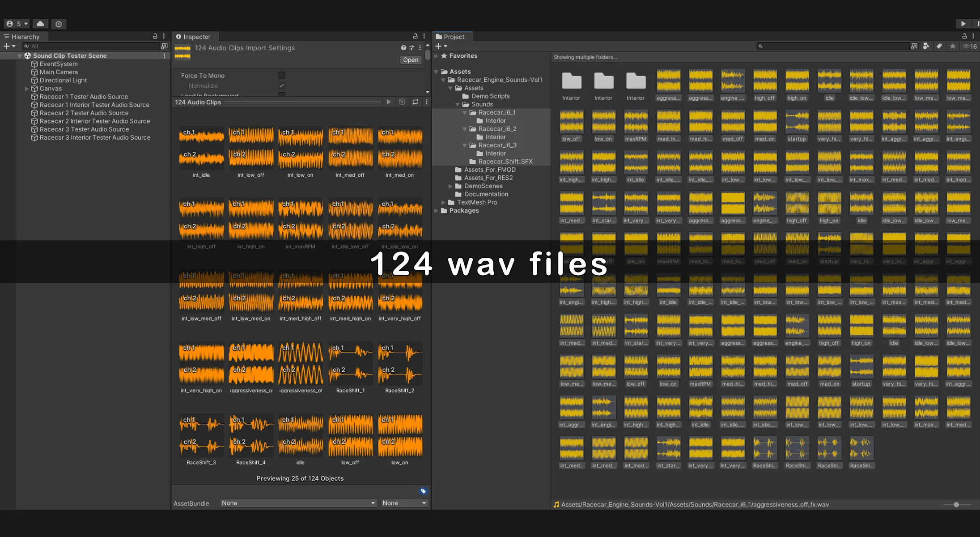Screen dimensions: 980x537
Task: Collapse the Racecar_i6_1 folder
Action: pyautogui.click(x=465, y=113)
